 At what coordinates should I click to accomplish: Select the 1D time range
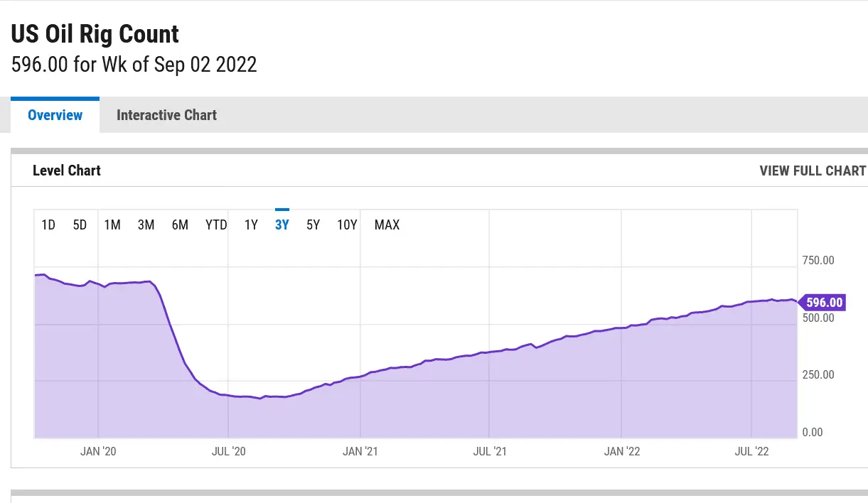[48, 225]
